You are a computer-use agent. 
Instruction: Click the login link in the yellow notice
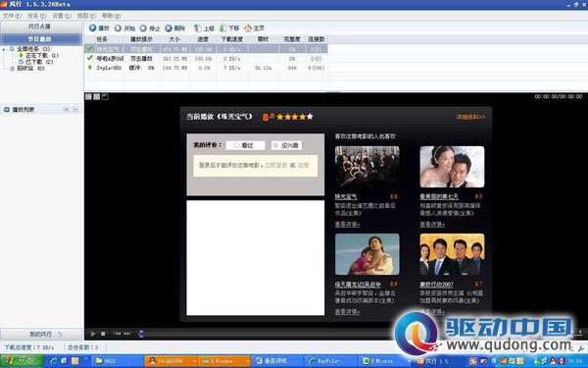click(x=276, y=165)
